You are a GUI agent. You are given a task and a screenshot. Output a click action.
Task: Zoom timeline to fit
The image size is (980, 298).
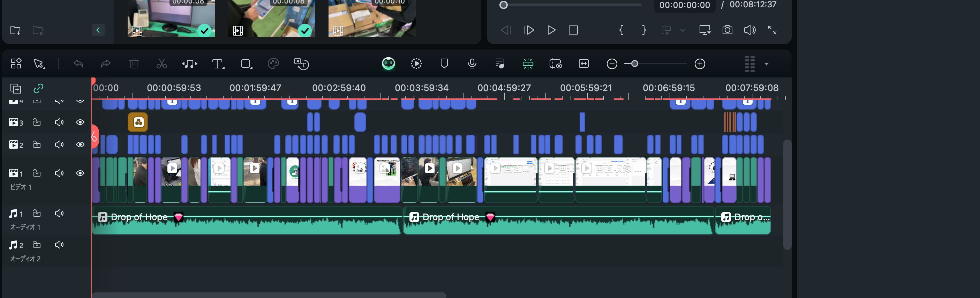583,64
